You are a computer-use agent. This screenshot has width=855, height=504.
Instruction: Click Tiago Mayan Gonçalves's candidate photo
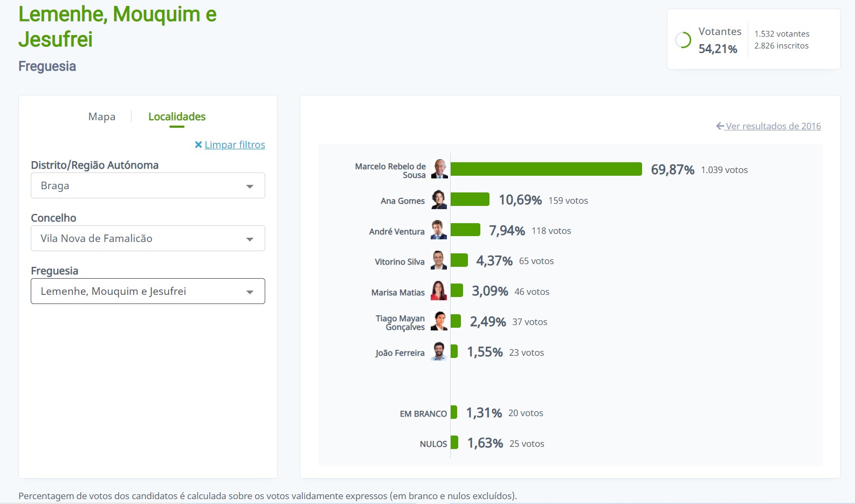tap(439, 322)
